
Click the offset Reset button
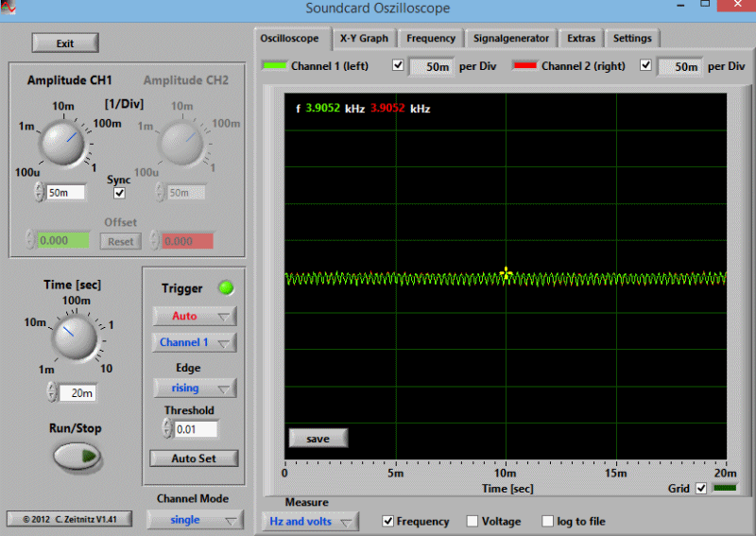click(121, 241)
